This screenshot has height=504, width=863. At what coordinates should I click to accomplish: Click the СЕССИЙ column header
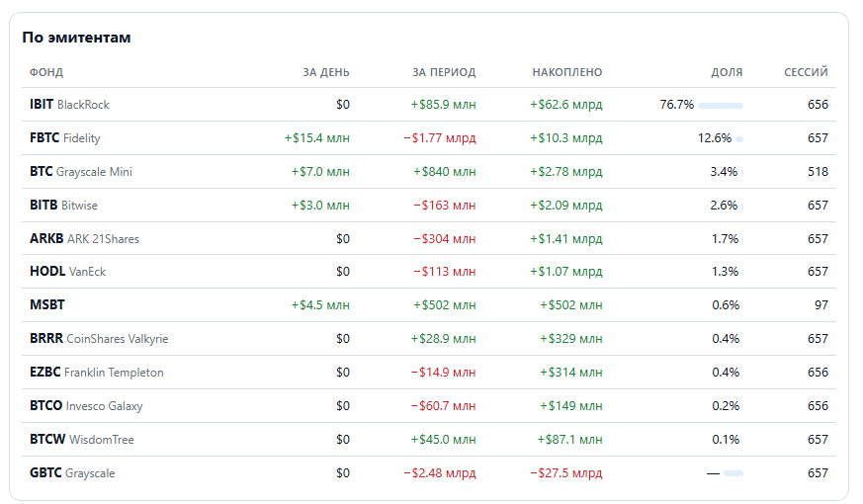[x=806, y=72]
